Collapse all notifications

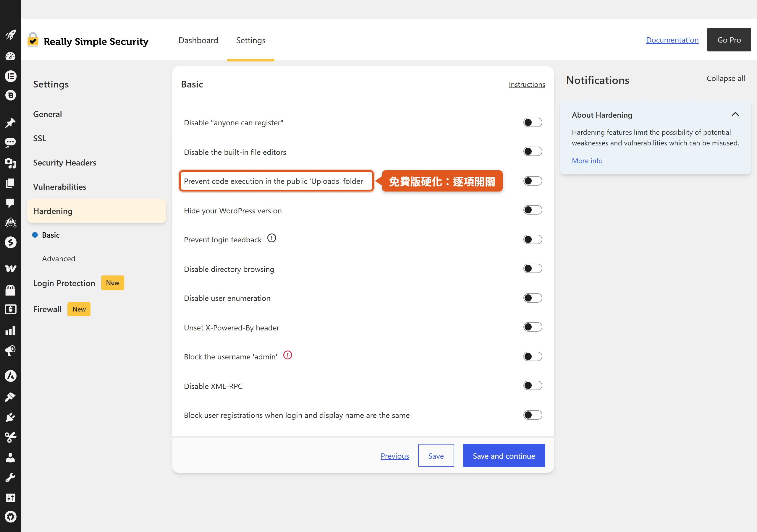726,78
